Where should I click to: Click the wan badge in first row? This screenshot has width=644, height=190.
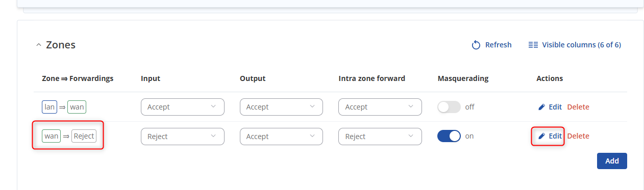point(77,107)
